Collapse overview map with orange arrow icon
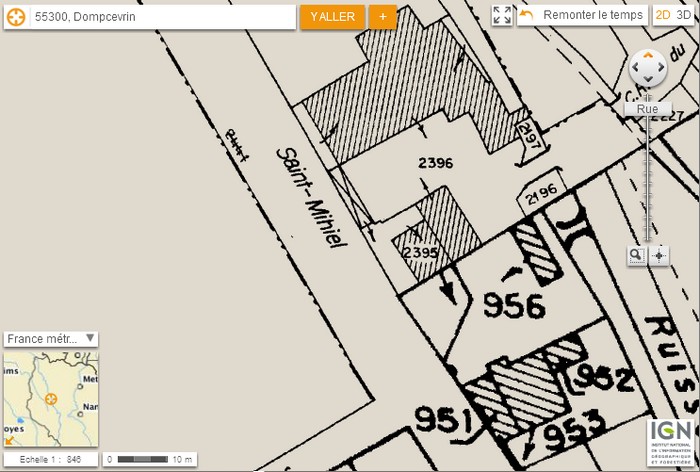The width and height of the screenshot is (700, 472). (x=9, y=439)
